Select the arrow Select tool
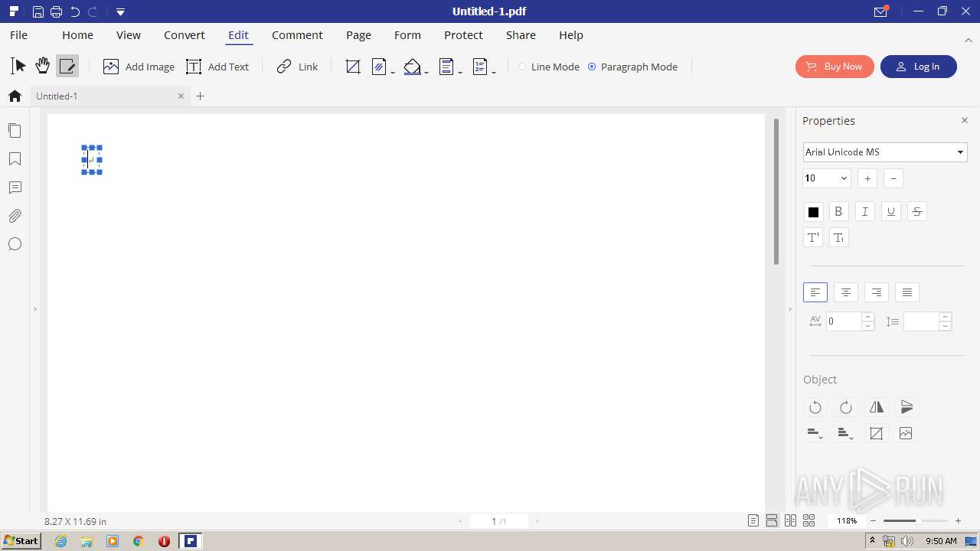The image size is (980, 551). tap(18, 67)
